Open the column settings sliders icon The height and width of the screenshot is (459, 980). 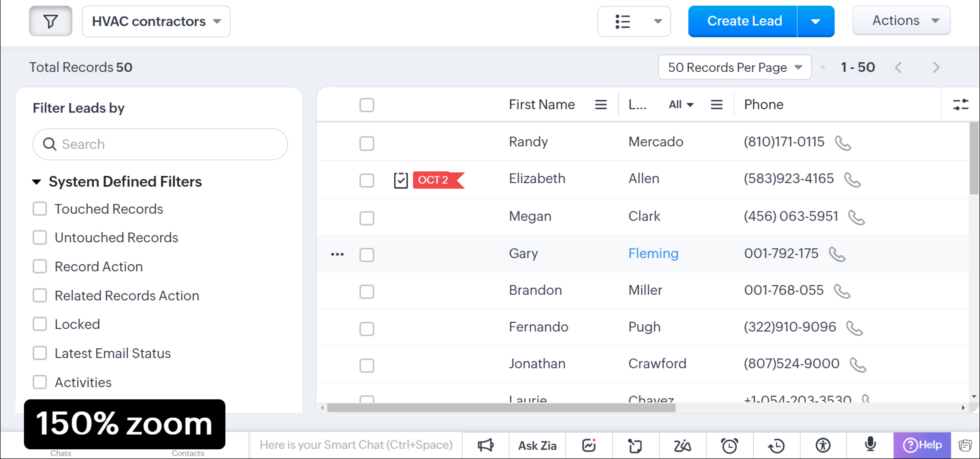coord(960,105)
